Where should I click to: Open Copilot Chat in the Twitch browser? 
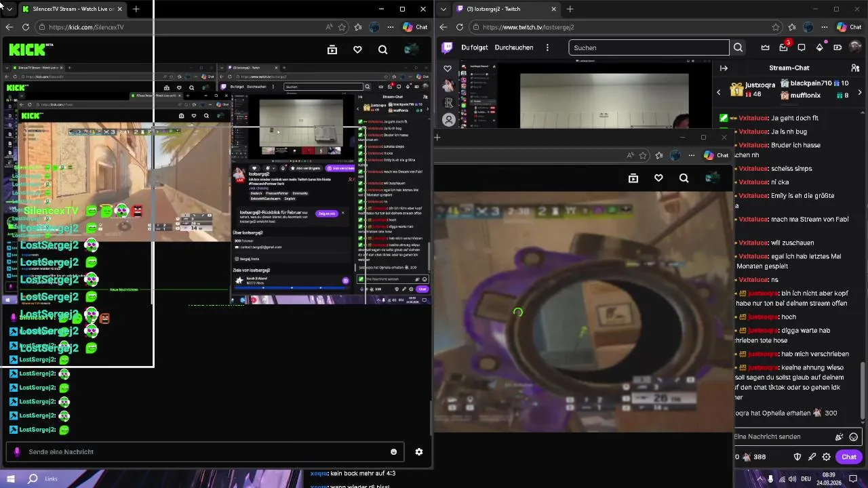click(849, 27)
